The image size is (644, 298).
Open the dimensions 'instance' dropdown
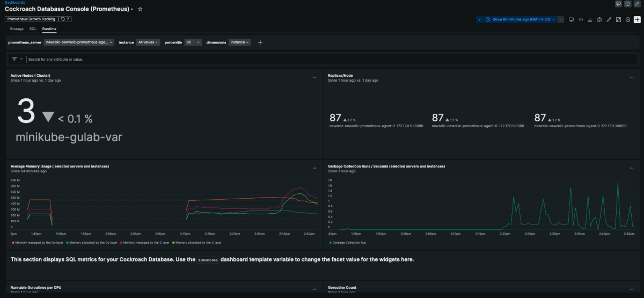point(240,42)
